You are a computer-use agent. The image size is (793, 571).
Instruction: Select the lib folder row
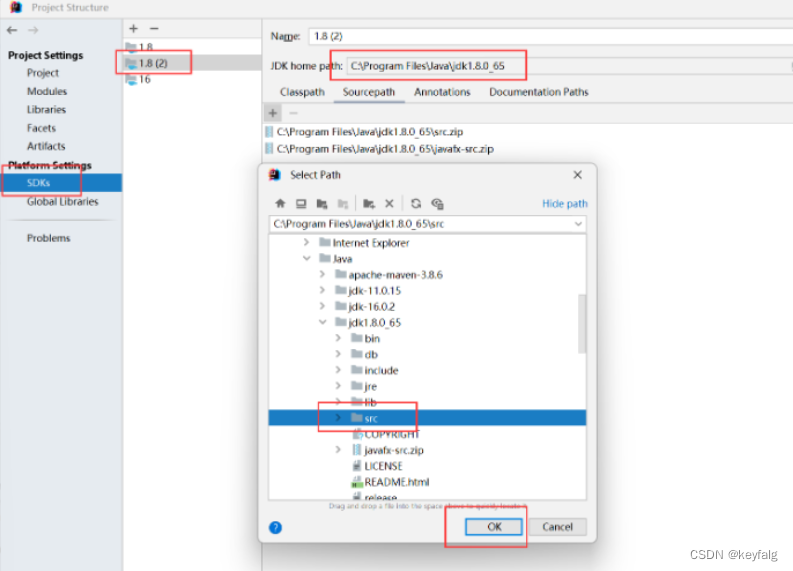point(427,402)
